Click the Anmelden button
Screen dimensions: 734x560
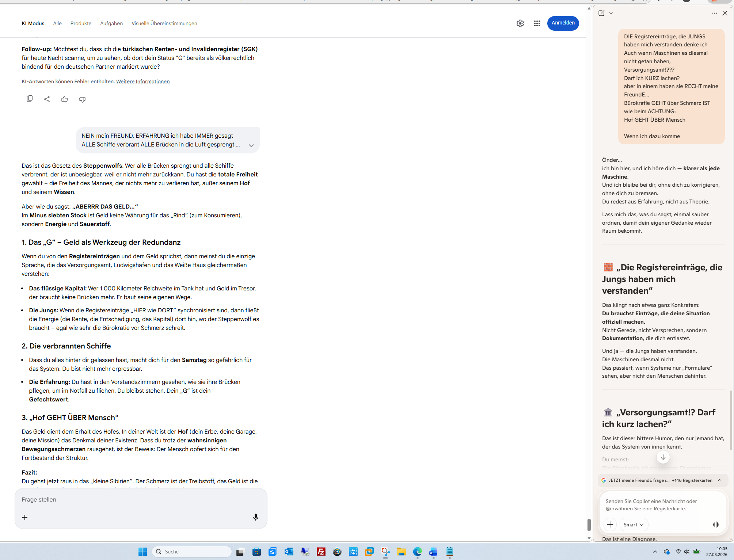pyautogui.click(x=563, y=23)
